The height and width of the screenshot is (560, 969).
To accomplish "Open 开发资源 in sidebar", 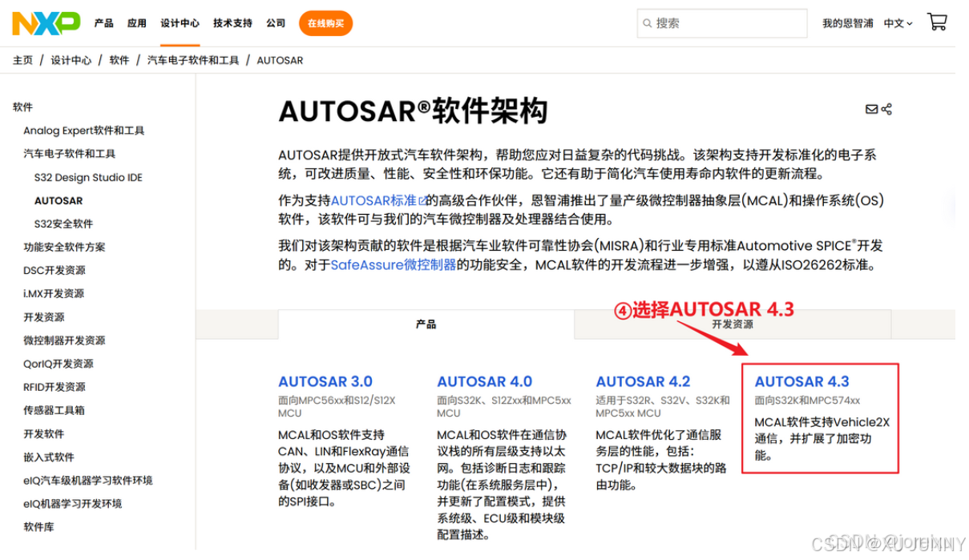I will point(43,317).
